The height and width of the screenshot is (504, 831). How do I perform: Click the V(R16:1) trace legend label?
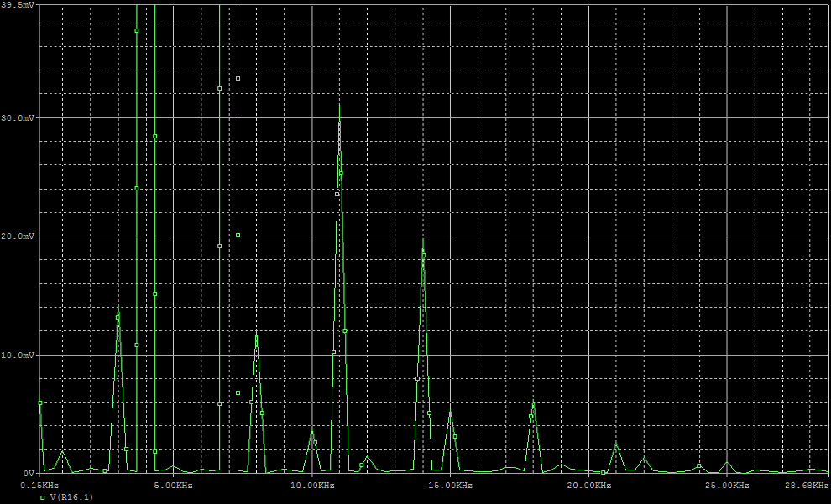coord(71,497)
